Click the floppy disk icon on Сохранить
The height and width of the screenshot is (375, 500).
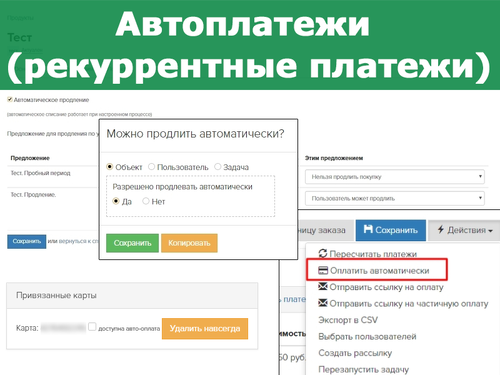click(x=368, y=229)
